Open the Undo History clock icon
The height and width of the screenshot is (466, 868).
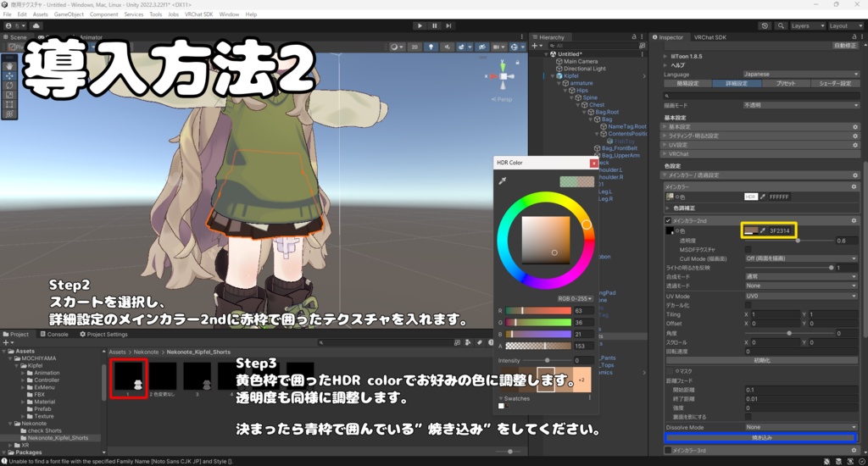(765, 25)
